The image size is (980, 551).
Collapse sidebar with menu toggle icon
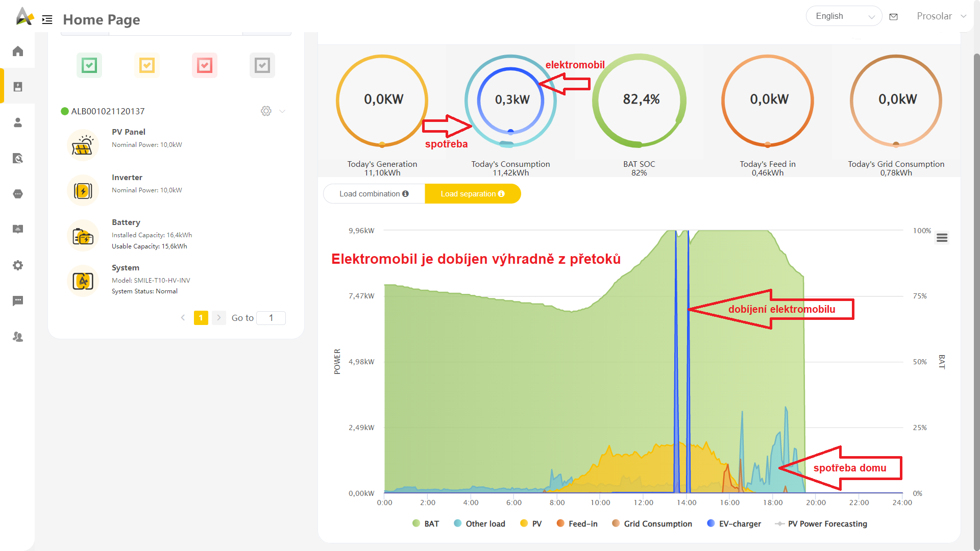click(x=47, y=20)
